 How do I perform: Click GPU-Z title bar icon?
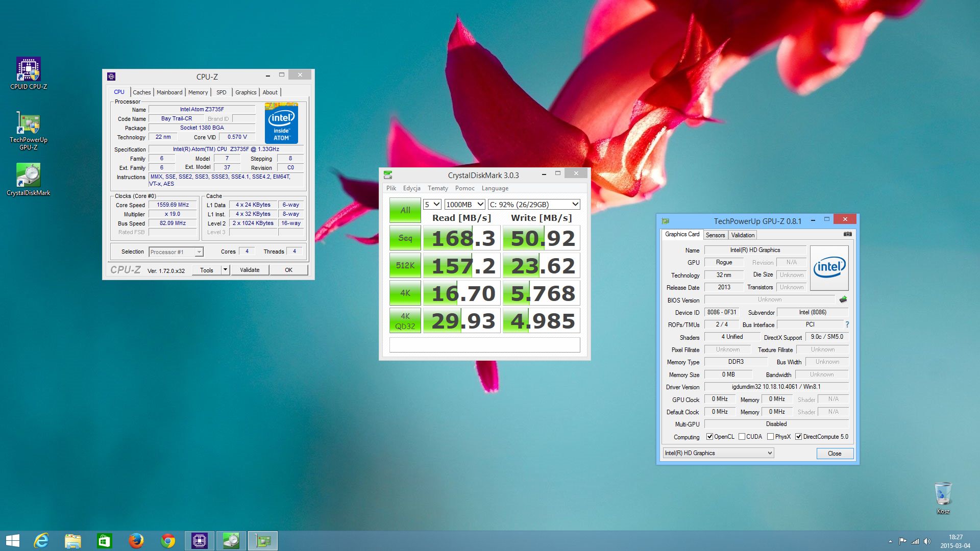665,221
